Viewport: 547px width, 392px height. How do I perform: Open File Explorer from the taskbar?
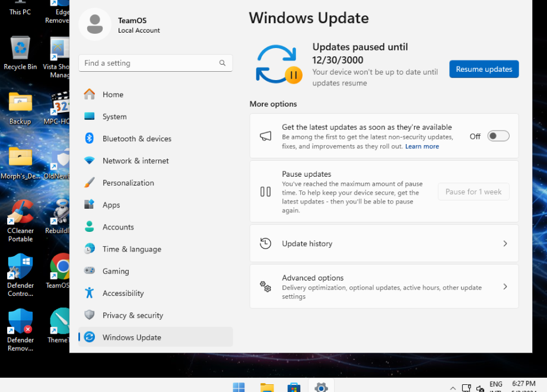[x=267, y=387]
